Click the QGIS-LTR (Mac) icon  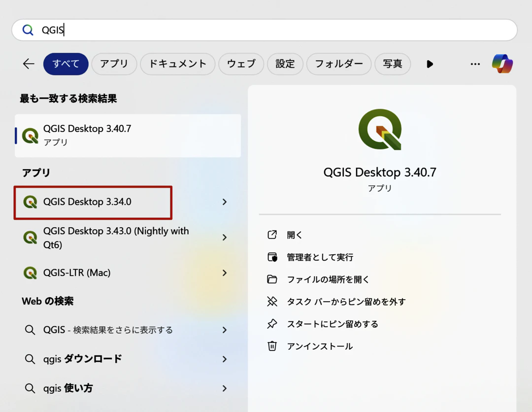coord(31,273)
